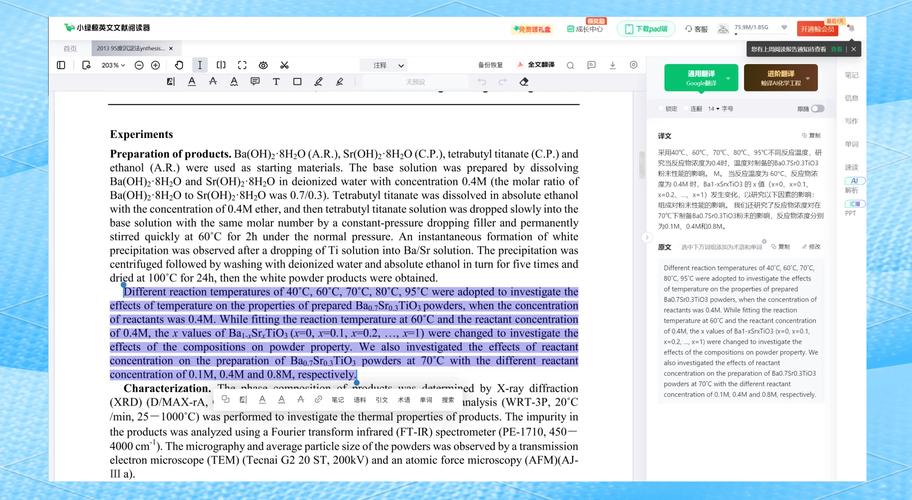
Task: Toggle the left sidebar panel icon
Action: point(61,65)
